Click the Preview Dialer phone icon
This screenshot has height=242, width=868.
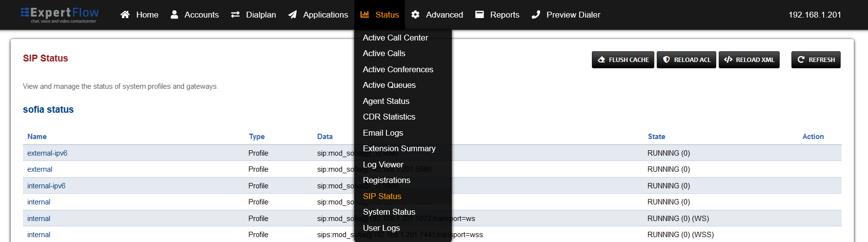point(536,15)
